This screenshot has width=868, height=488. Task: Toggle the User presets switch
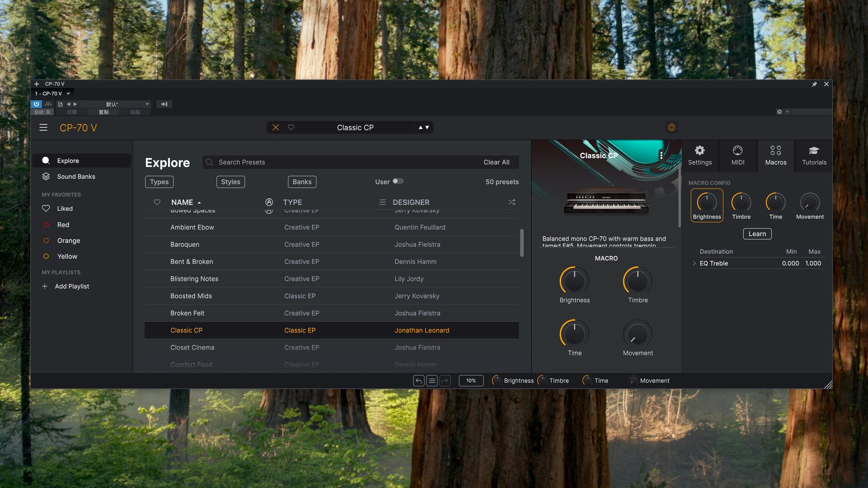(x=398, y=181)
